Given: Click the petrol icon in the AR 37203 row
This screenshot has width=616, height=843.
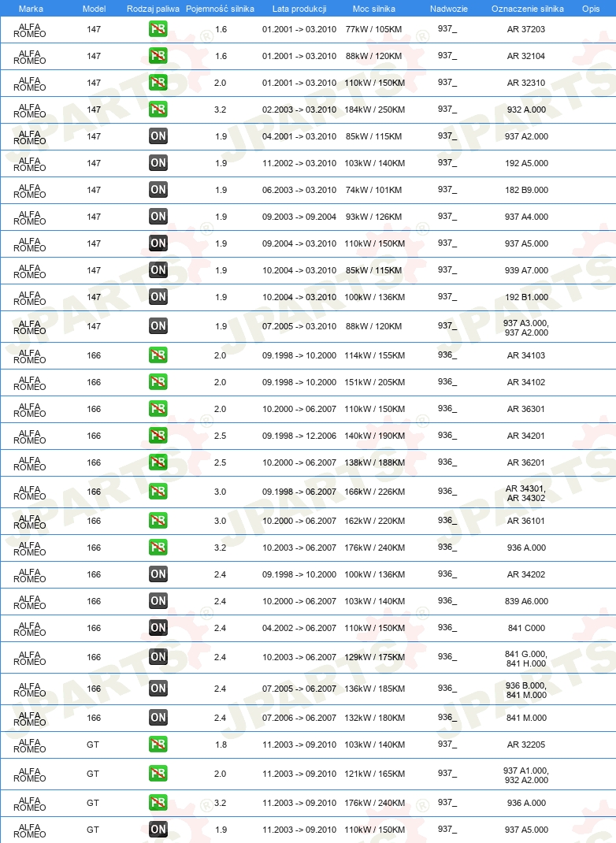Looking at the screenshot, I should coord(158,29).
